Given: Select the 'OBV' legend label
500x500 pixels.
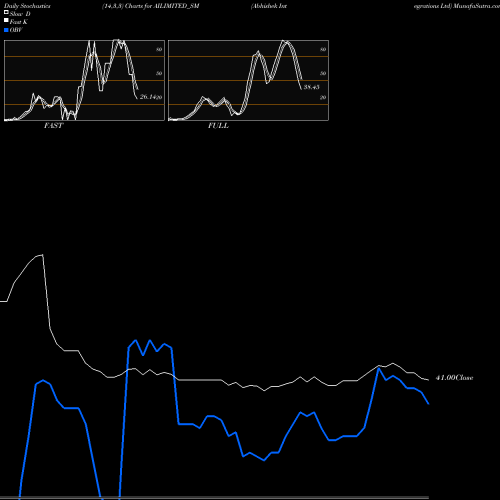Looking at the screenshot, I should (16, 30).
